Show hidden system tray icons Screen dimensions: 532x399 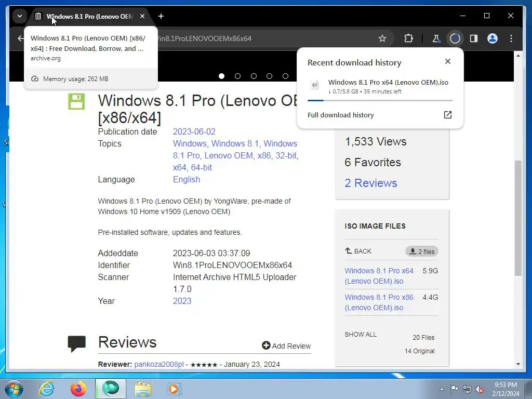coord(442,389)
